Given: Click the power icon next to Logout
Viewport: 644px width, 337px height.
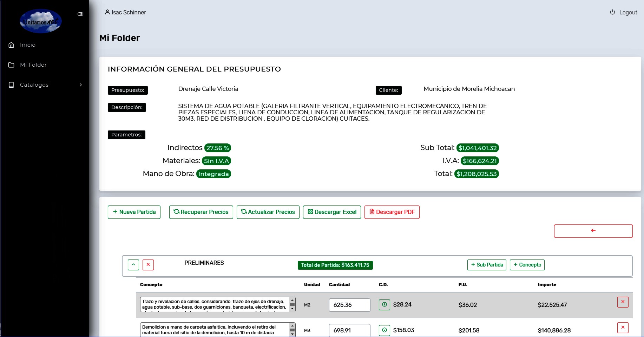Looking at the screenshot, I should pyautogui.click(x=612, y=12).
